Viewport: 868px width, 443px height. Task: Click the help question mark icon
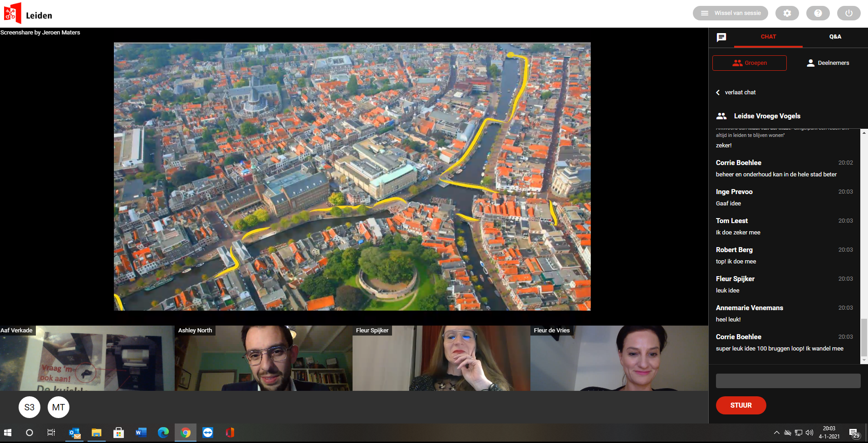click(818, 13)
